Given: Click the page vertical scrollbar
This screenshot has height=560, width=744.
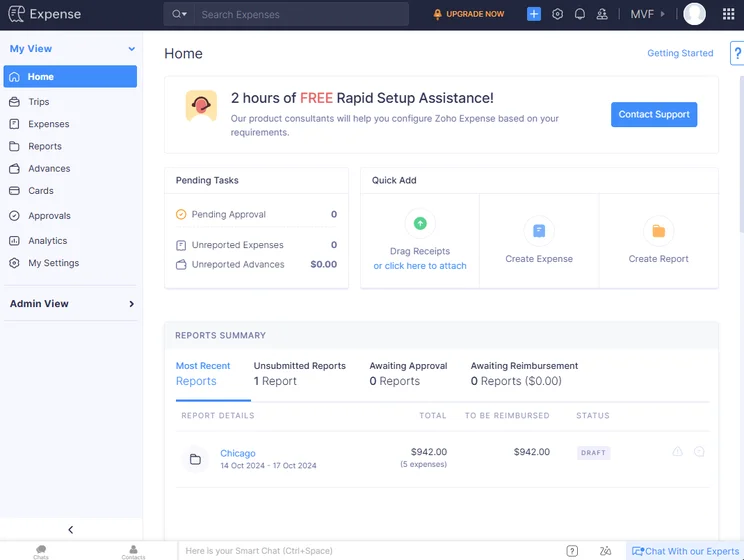Looking at the screenshot, I should [x=742, y=152].
